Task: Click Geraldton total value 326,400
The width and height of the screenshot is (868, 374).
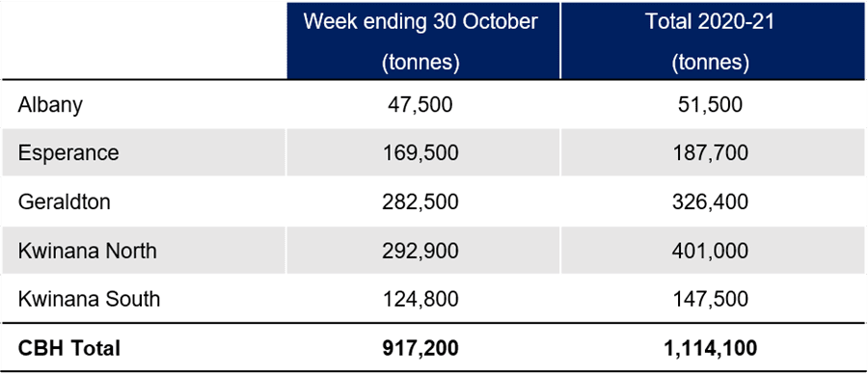Action: tap(710, 201)
